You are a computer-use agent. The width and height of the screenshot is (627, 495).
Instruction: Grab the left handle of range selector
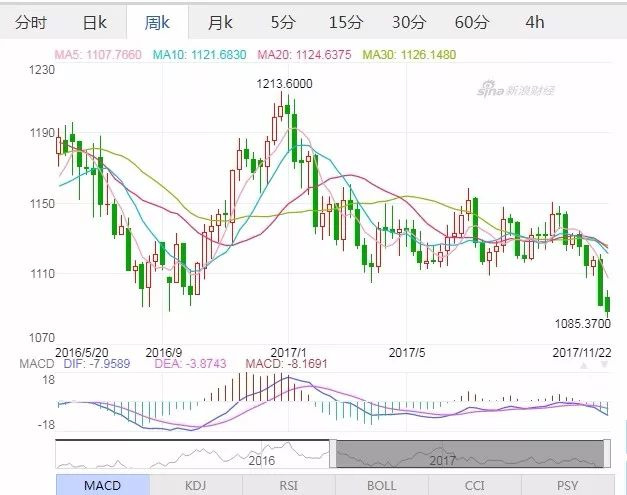tap(333, 453)
